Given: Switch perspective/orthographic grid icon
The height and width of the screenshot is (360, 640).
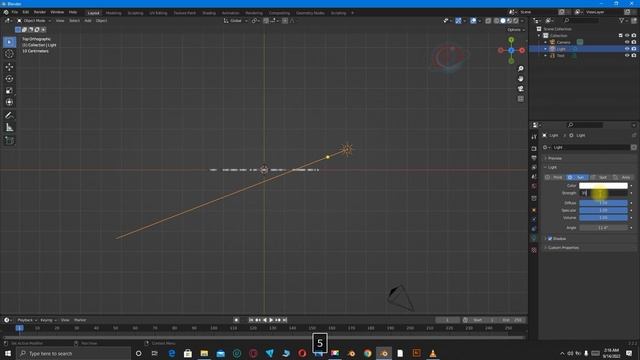Looking at the screenshot, I should [x=520, y=99].
